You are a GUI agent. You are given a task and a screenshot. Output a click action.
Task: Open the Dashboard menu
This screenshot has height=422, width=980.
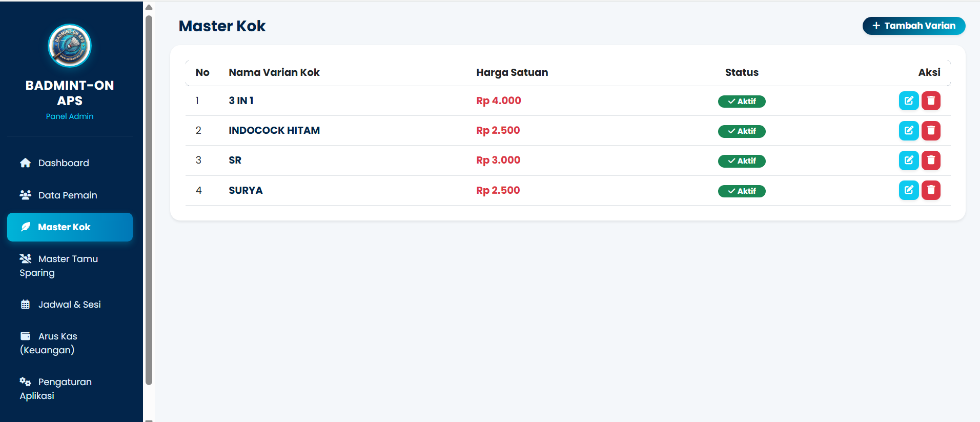[x=70, y=163]
